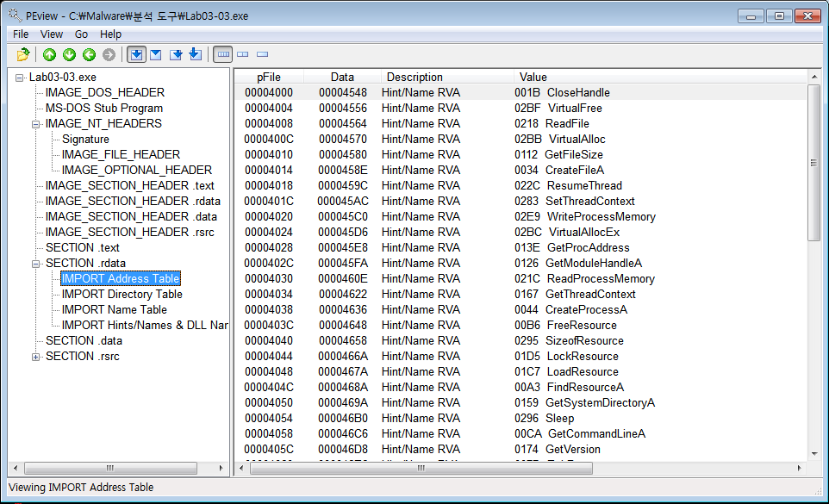The image size is (829, 504).
Task: Collapse the Lab03-03.exe root node
Action: [20, 78]
